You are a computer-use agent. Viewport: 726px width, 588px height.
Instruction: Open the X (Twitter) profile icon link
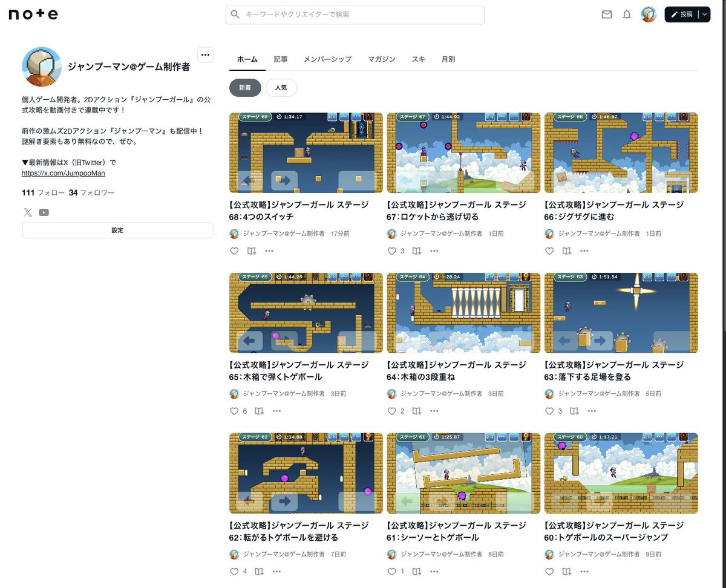click(28, 212)
